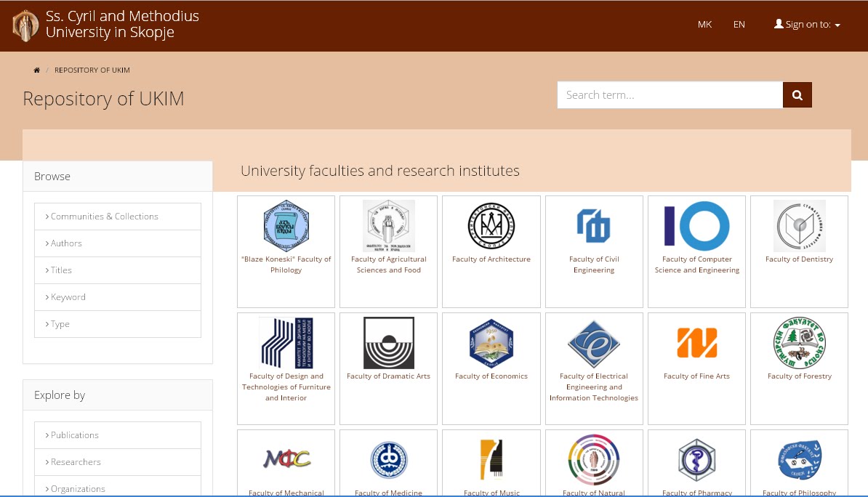The width and height of the screenshot is (868, 497).
Task: Open the Sign on to dropdown
Action: tap(807, 25)
